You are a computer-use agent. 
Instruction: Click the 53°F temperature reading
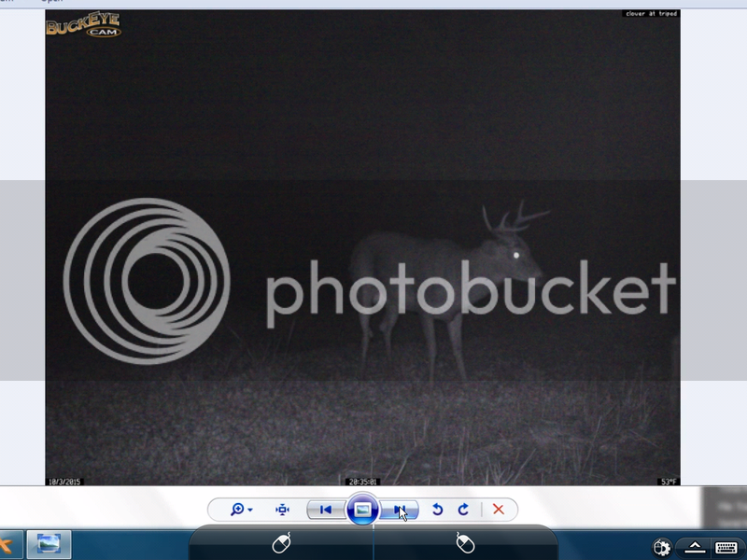(669, 482)
